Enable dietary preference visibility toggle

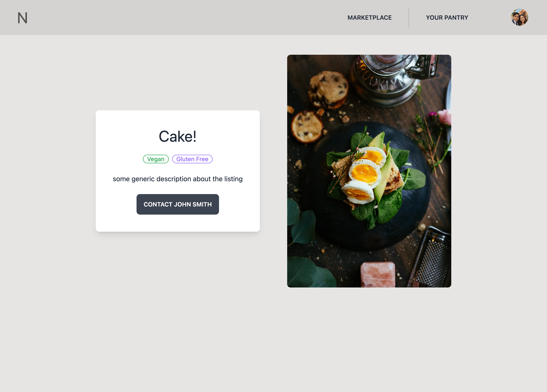156,159
